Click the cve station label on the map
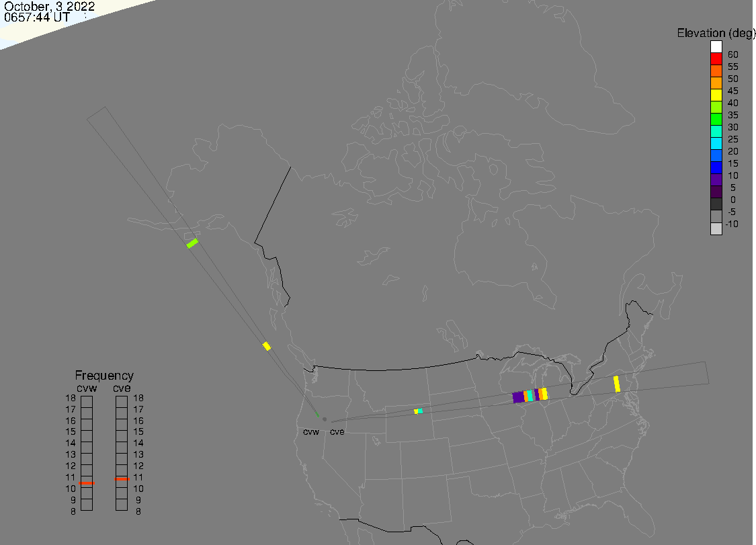Viewport: 756px width, 545px height. (x=337, y=431)
